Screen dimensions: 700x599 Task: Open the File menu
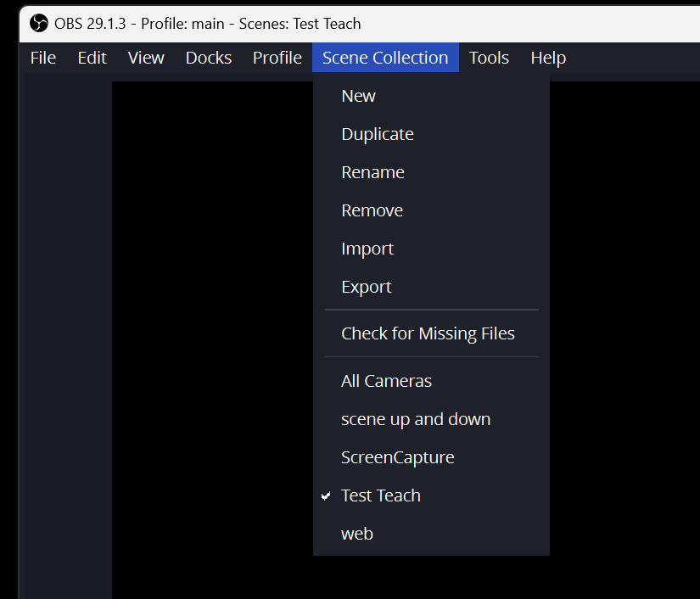tap(43, 58)
